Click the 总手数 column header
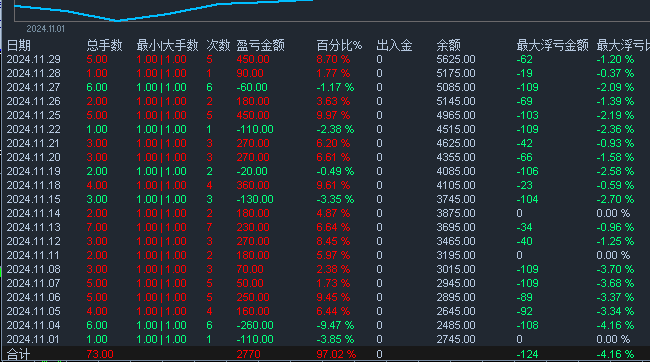The height and width of the screenshot is (362, 650). click(x=104, y=46)
